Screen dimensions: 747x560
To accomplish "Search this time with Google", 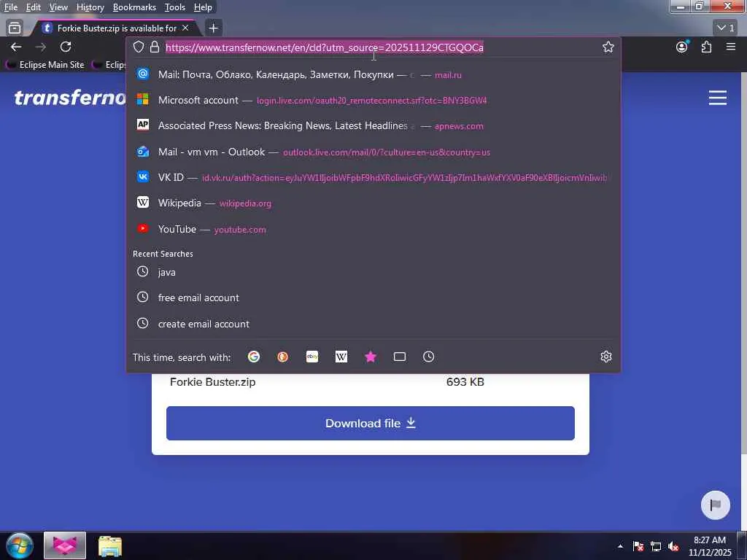I will click(x=253, y=357).
